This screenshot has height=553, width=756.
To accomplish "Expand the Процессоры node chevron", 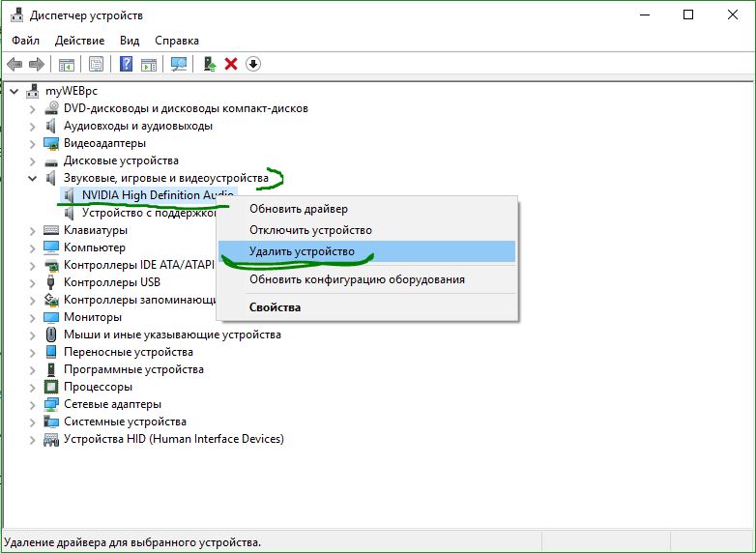I will 32,387.
